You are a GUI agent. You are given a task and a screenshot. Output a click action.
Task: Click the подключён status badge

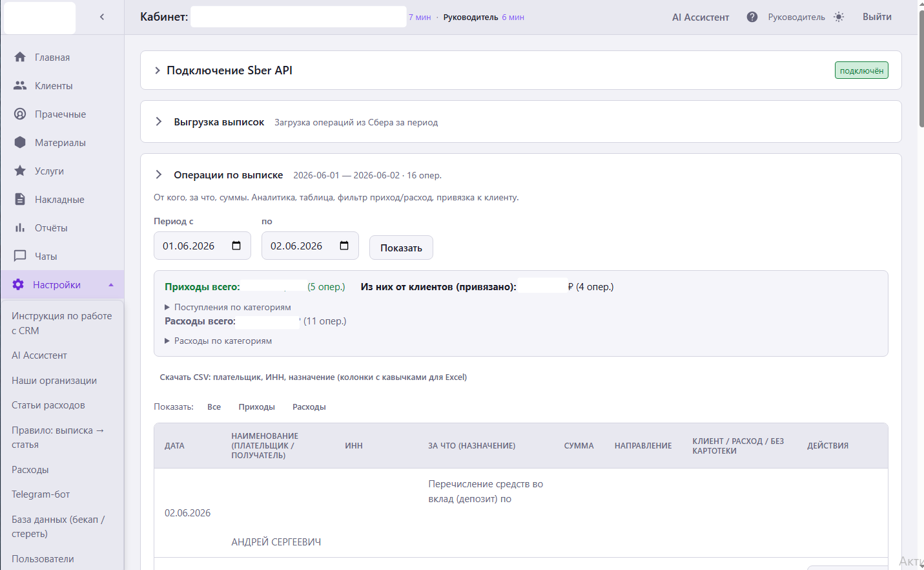tap(861, 70)
